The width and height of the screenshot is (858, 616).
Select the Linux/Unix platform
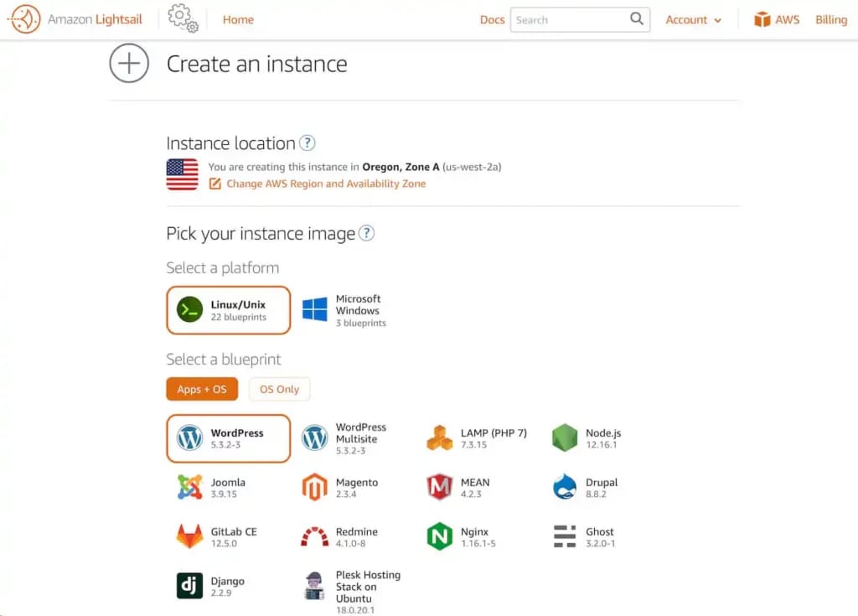click(229, 310)
